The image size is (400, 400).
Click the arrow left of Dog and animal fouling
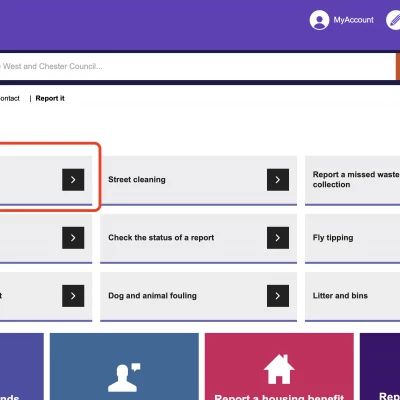click(x=73, y=296)
